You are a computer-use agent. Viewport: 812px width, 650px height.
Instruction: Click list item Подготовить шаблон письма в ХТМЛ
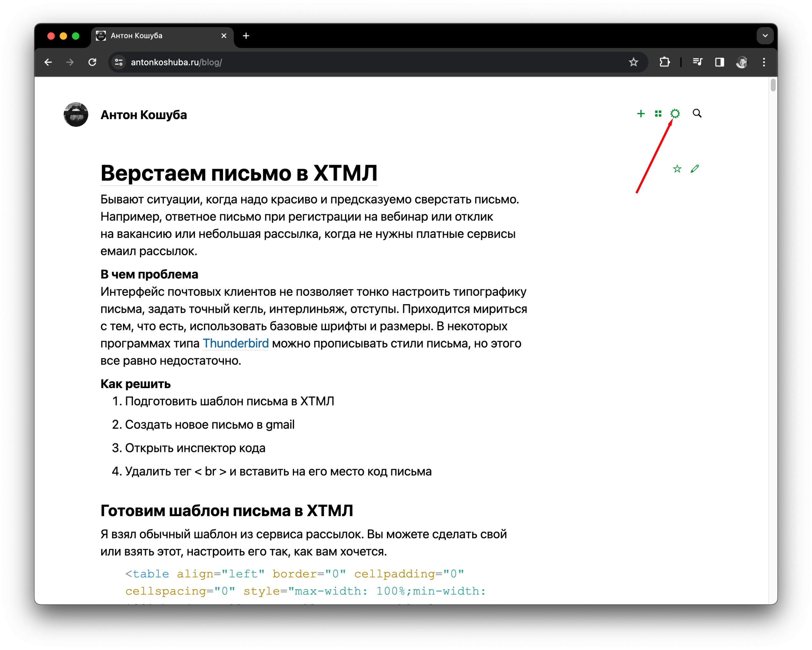click(x=229, y=401)
